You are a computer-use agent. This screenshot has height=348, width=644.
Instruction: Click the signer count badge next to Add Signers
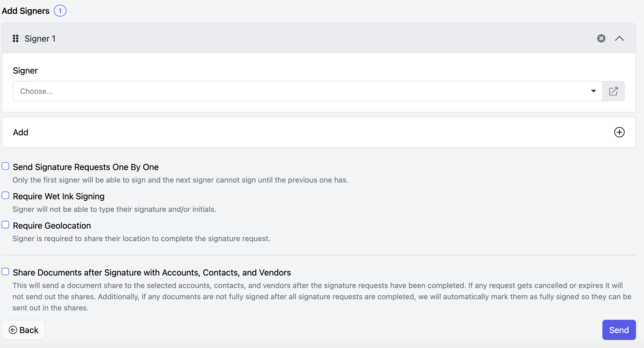pyautogui.click(x=60, y=11)
